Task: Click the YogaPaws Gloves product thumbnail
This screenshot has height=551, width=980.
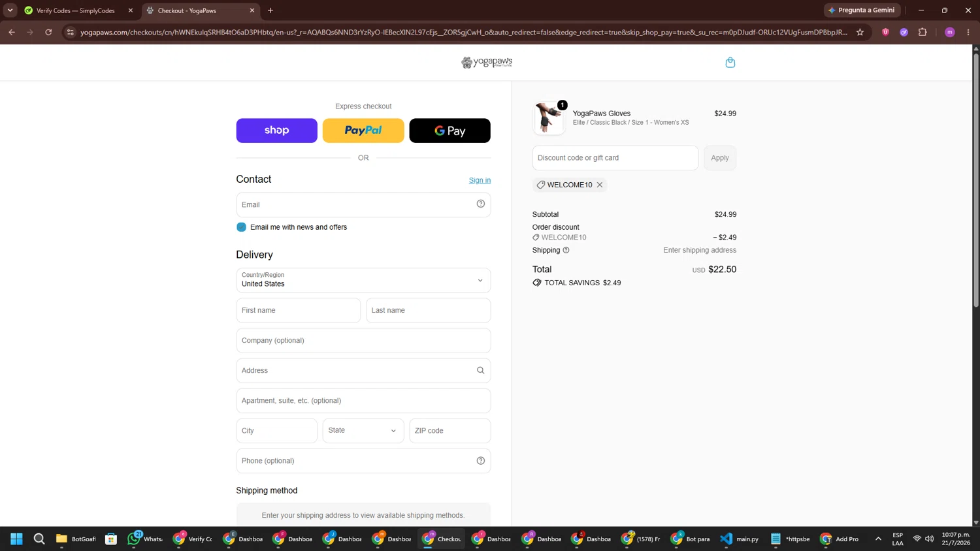Action: 549,118
